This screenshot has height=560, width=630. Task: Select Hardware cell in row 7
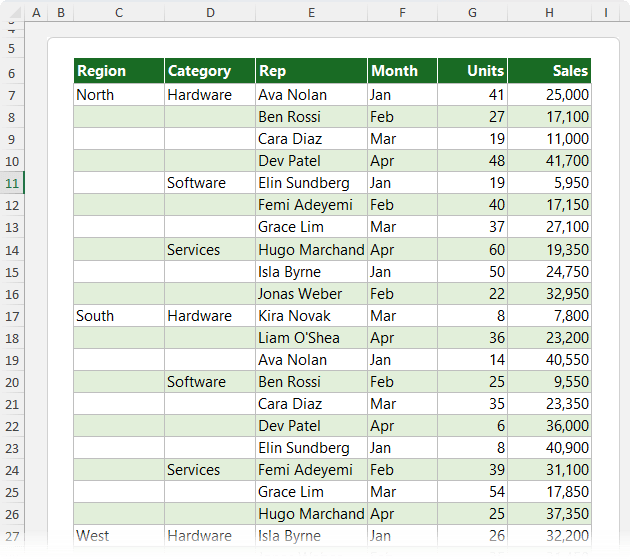210,95
